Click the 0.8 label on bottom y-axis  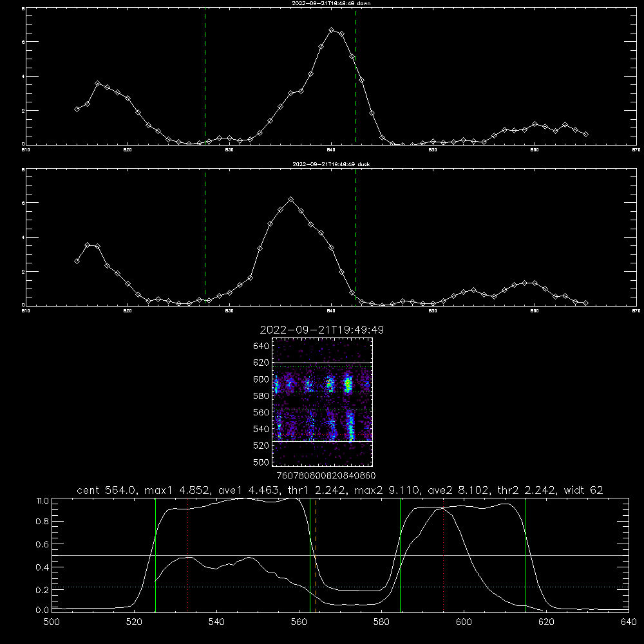(42, 522)
